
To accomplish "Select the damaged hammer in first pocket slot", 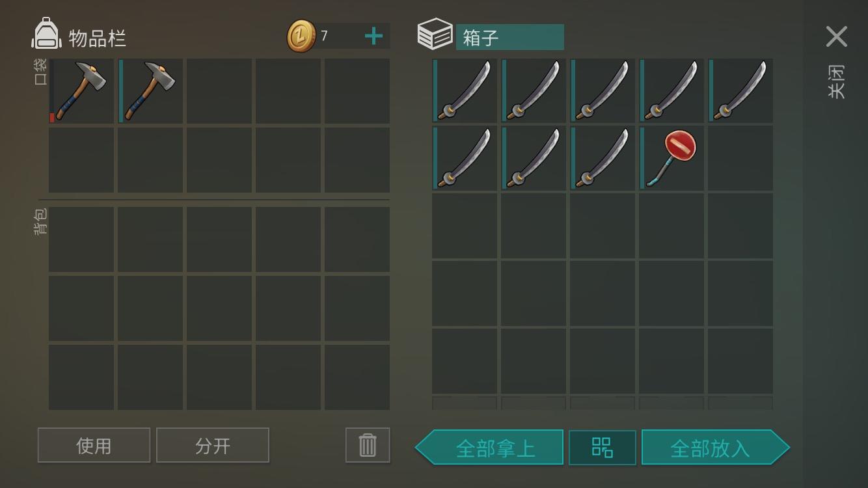I will pyautogui.click(x=81, y=91).
